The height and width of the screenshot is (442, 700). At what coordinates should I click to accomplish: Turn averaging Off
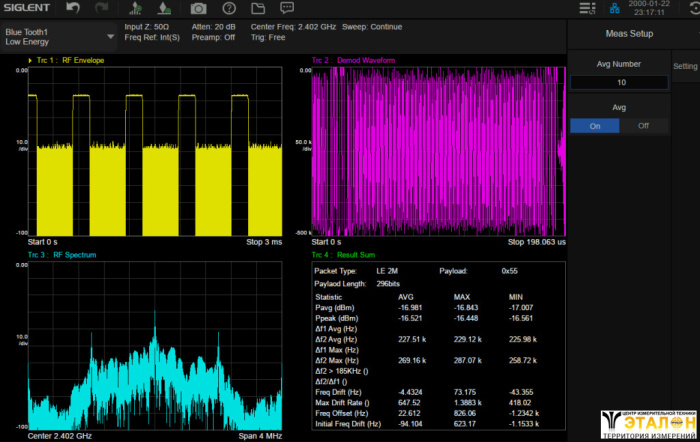643,126
